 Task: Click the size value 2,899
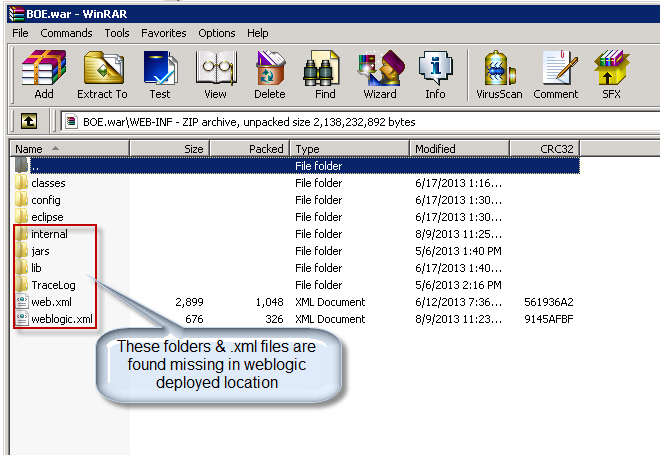(189, 302)
